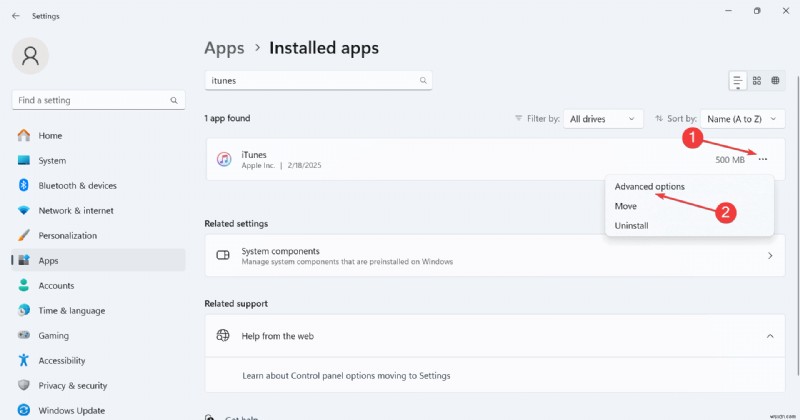This screenshot has width=800, height=420.
Task: Open the Filter by All drives dropdown
Action: (x=603, y=119)
